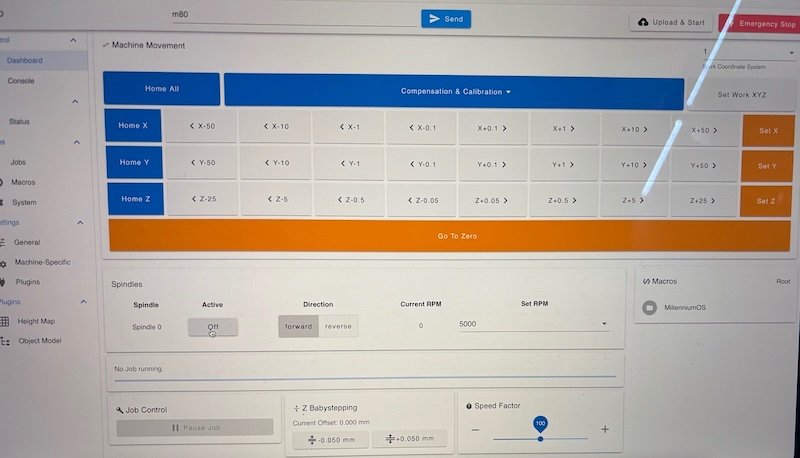800x458 pixels.
Task: Toggle Spindle 0 Active Off button
Action: coord(213,327)
